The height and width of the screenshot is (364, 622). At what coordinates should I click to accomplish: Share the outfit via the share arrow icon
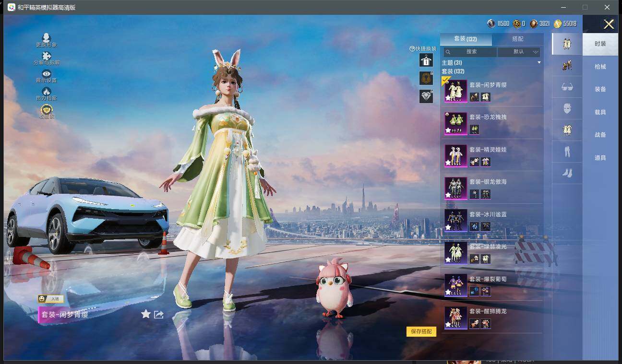159,315
